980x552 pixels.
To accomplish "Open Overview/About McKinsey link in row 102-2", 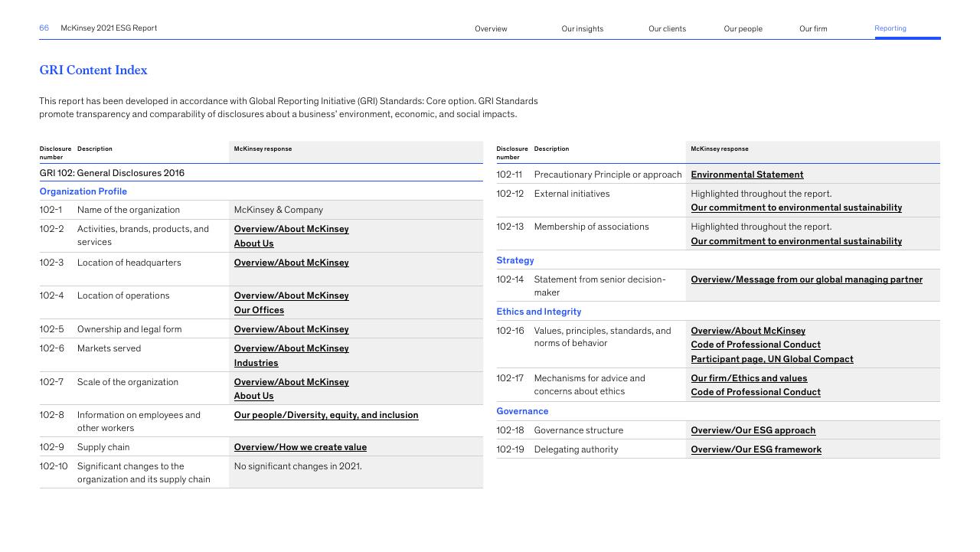I will pos(291,229).
